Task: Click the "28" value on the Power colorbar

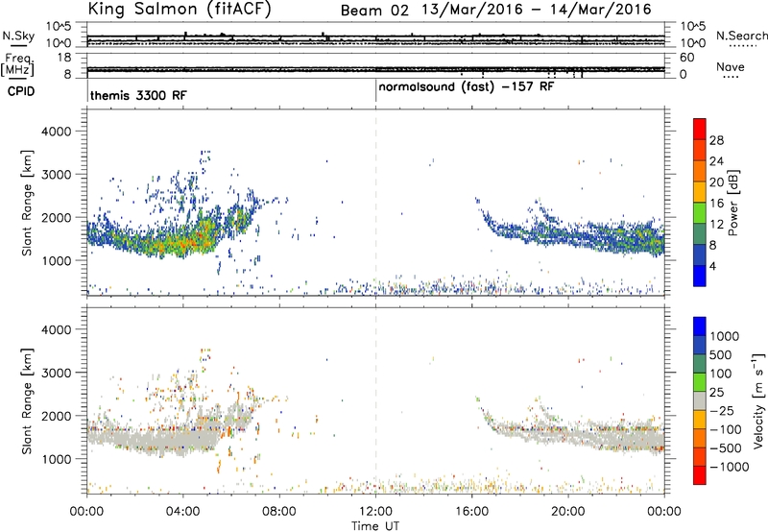Action: [716, 140]
